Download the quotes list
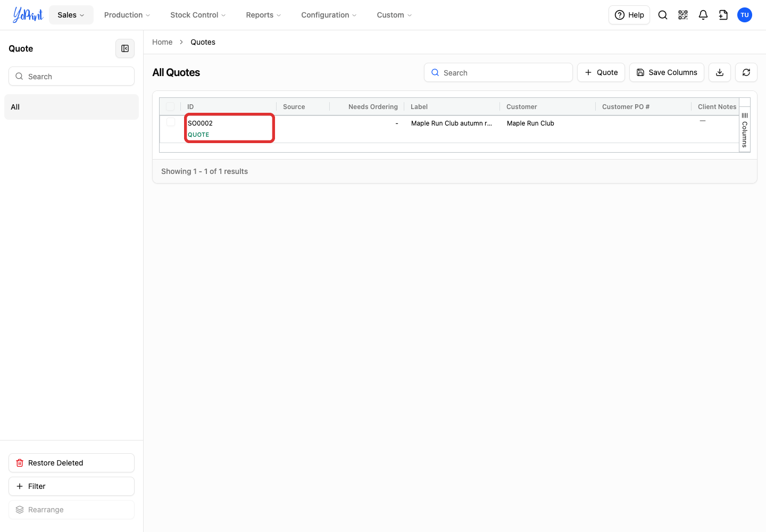The height and width of the screenshot is (532, 766). 720,72
